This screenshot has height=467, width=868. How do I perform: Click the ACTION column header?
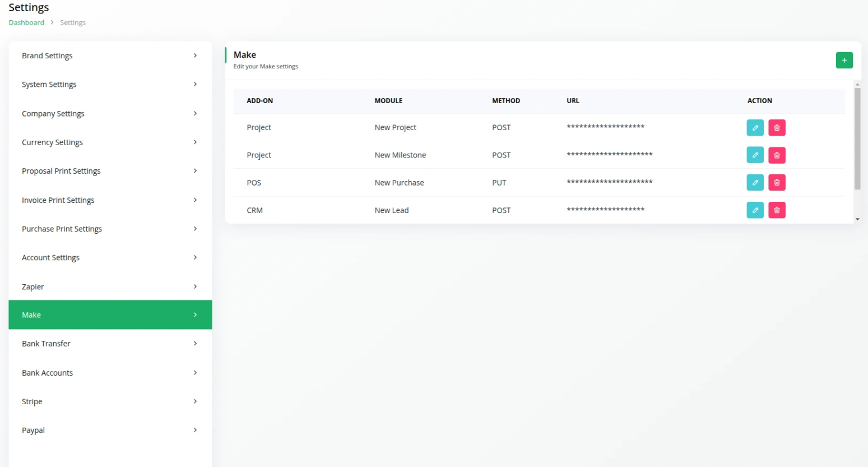[759, 101]
